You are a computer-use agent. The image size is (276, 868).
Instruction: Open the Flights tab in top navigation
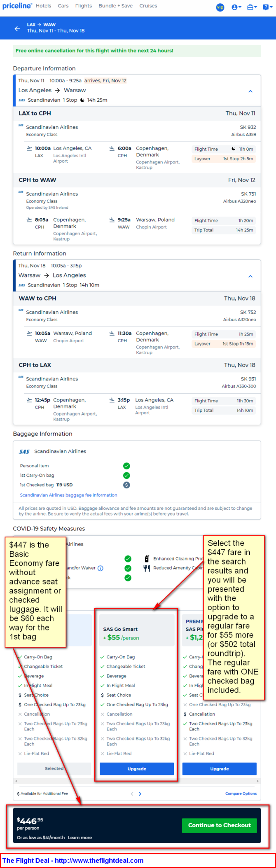(x=84, y=6)
